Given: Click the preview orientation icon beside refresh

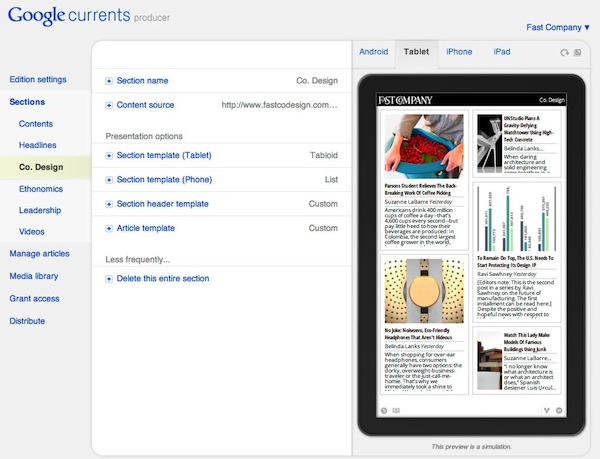Looking at the screenshot, I should click(x=579, y=52).
